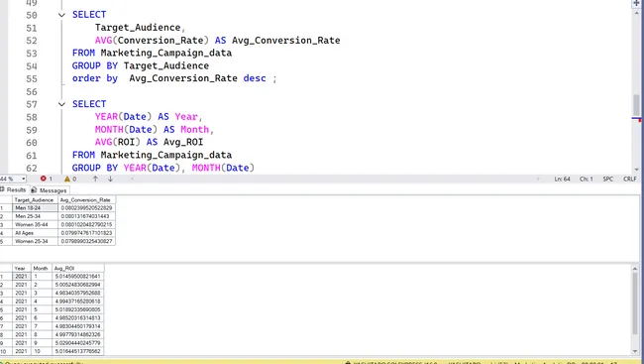Click the red error count indicator

click(x=46, y=179)
